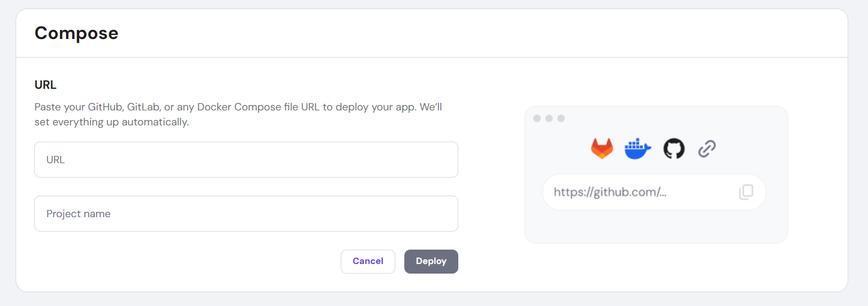Click the GitHub octocat icon
The height and width of the screenshot is (306, 868).
[674, 149]
